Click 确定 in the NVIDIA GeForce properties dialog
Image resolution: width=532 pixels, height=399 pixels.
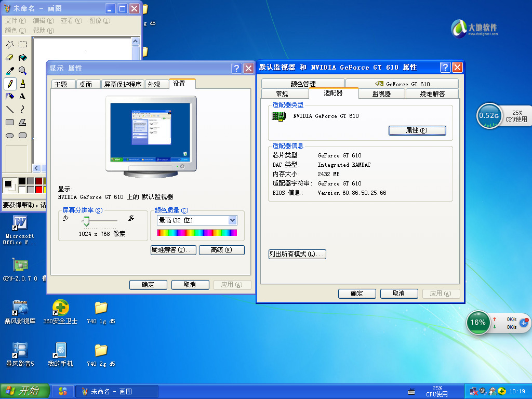click(x=357, y=294)
